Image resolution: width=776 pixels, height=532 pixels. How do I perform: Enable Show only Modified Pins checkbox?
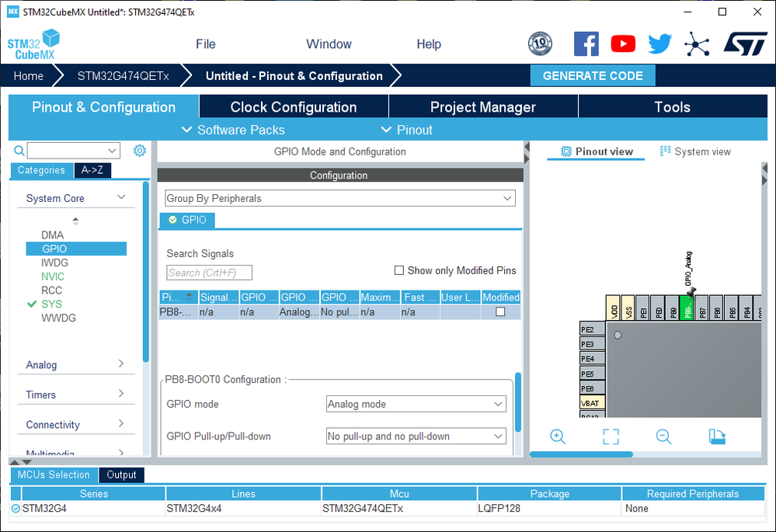tap(399, 270)
